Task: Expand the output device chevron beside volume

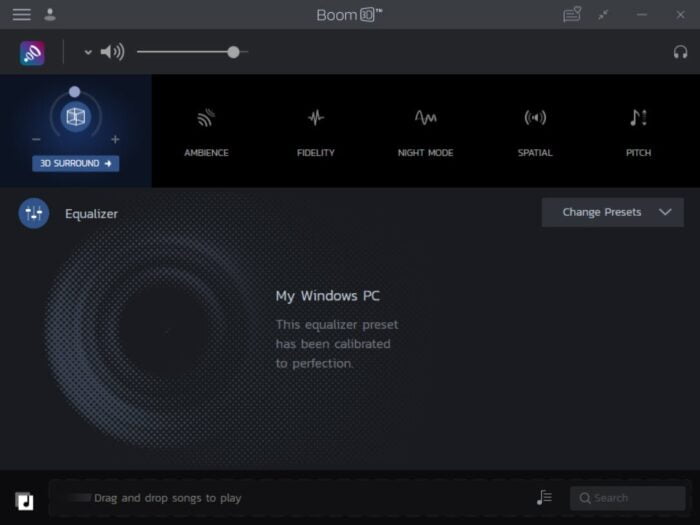Action: [x=88, y=52]
